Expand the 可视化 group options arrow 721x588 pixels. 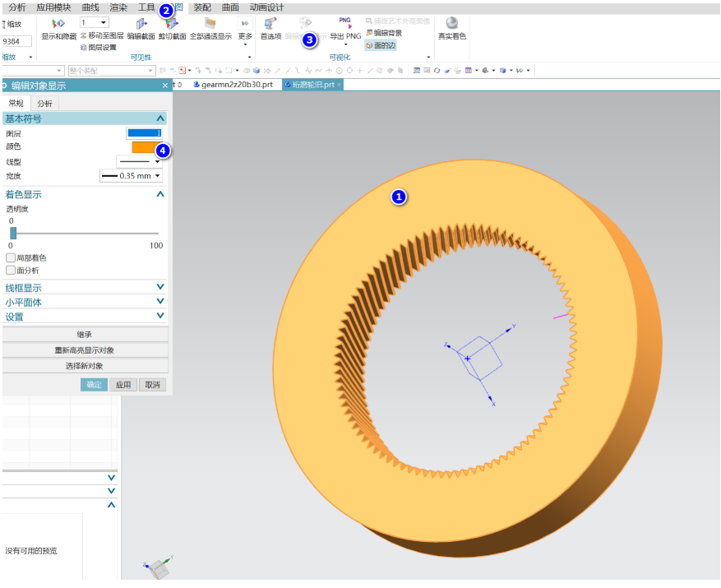pyautogui.click(x=428, y=57)
